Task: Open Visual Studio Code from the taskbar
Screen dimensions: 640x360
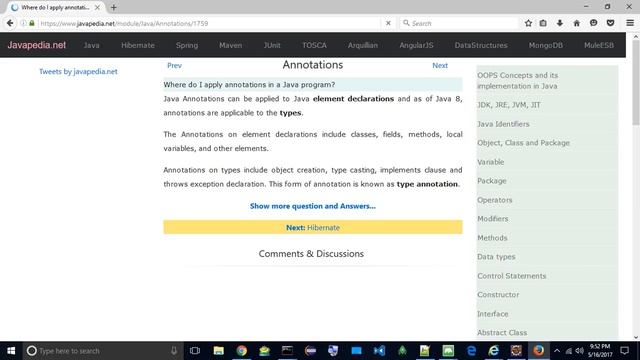Action: (x=379, y=351)
